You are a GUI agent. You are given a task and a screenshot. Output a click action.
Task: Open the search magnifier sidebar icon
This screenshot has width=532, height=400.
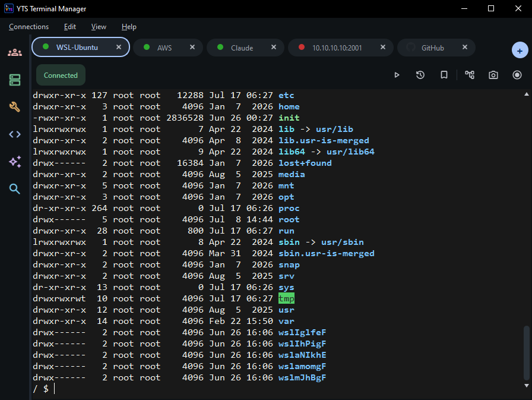[15, 189]
